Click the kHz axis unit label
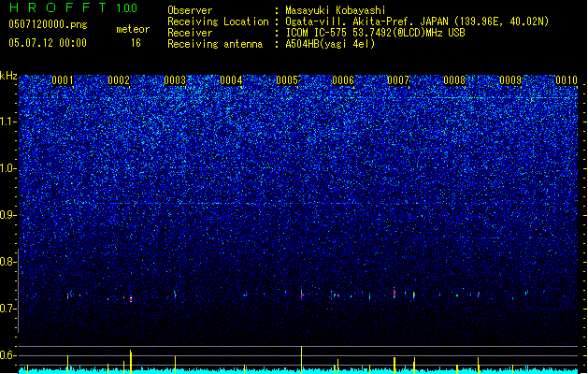588x374 pixels. (8, 76)
